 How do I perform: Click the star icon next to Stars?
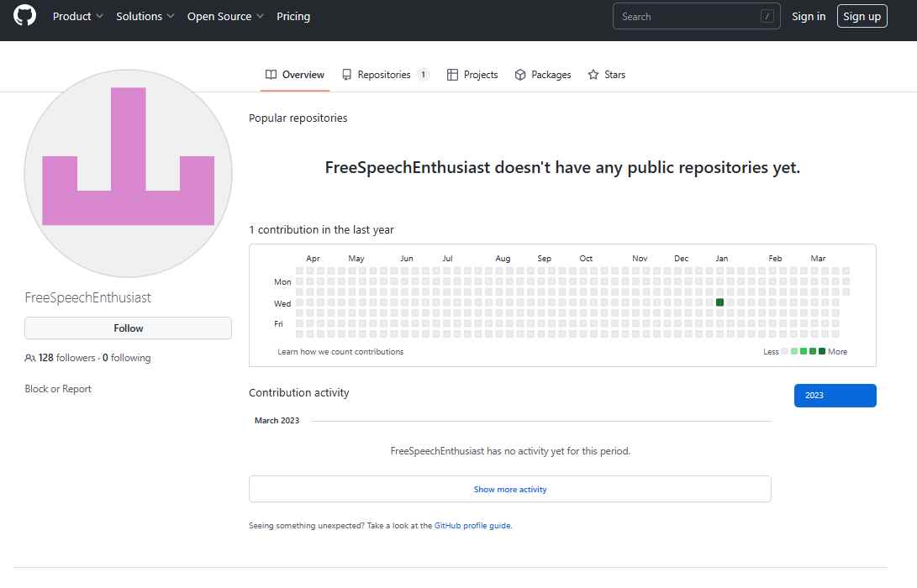click(593, 75)
